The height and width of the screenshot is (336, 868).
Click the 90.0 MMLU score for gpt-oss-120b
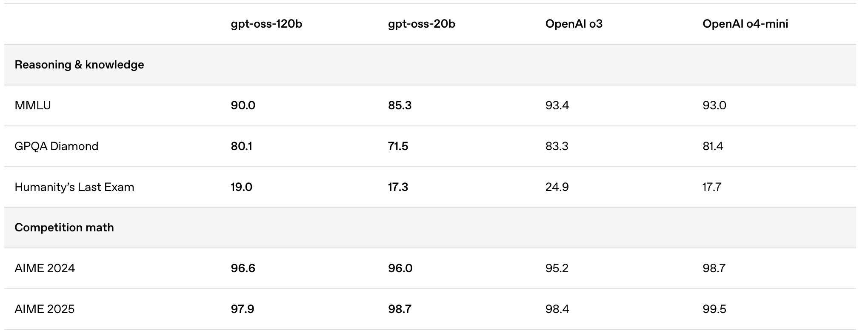point(243,105)
